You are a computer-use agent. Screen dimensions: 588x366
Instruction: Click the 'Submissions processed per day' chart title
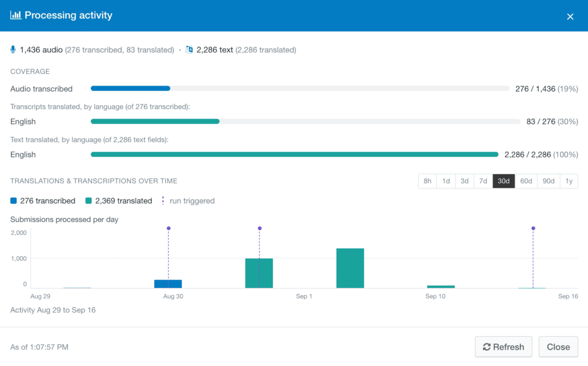point(64,219)
